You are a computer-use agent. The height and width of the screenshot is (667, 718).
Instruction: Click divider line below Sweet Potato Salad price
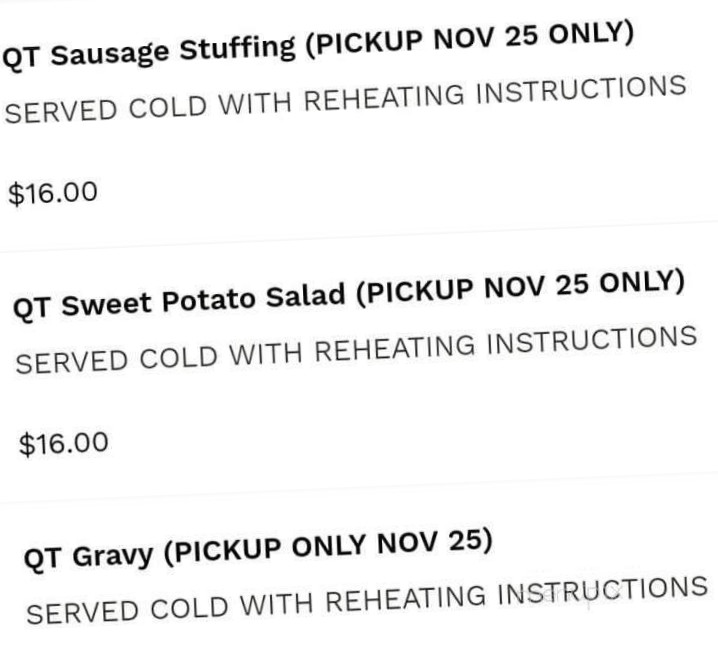(359, 488)
